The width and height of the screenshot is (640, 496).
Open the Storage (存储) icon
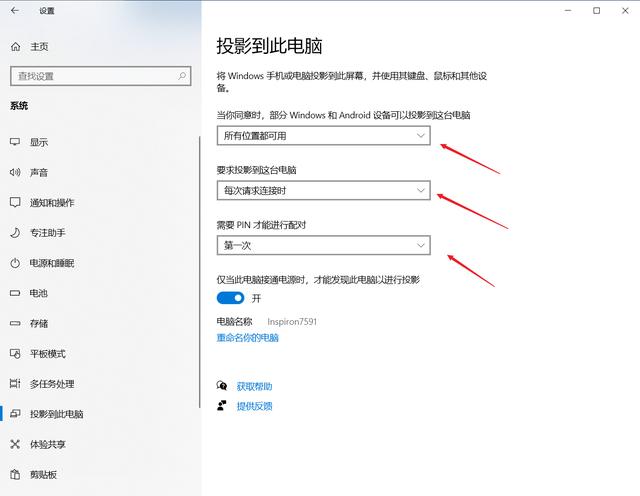point(15,323)
